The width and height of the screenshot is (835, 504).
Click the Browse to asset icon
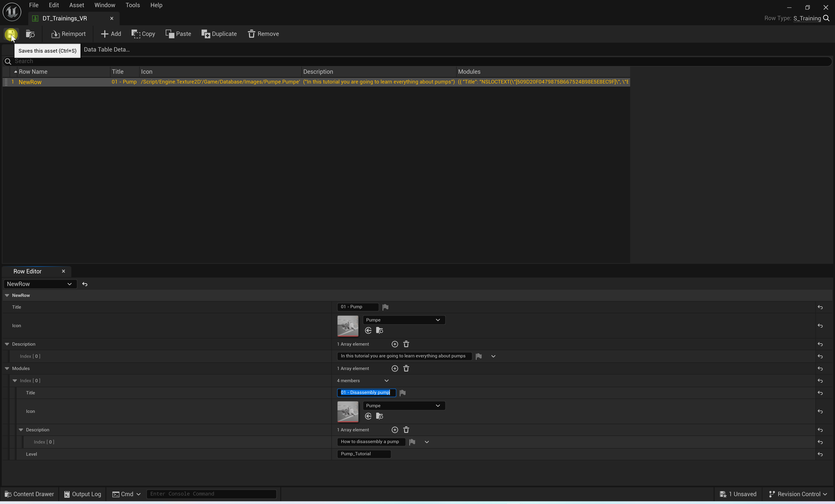coord(30,34)
